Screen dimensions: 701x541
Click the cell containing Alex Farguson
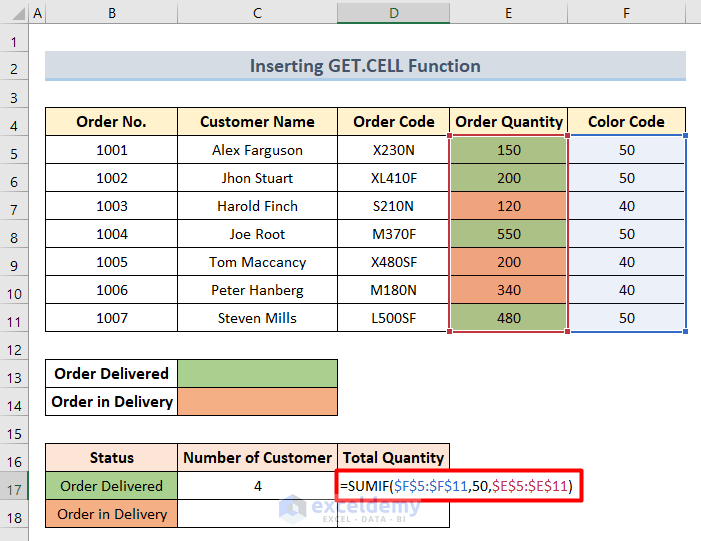coord(257,150)
